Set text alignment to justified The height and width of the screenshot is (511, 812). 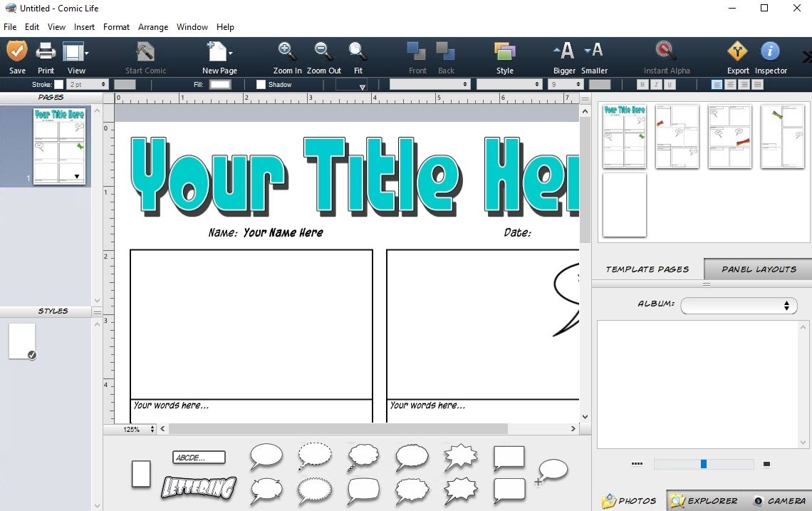click(x=758, y=85)
